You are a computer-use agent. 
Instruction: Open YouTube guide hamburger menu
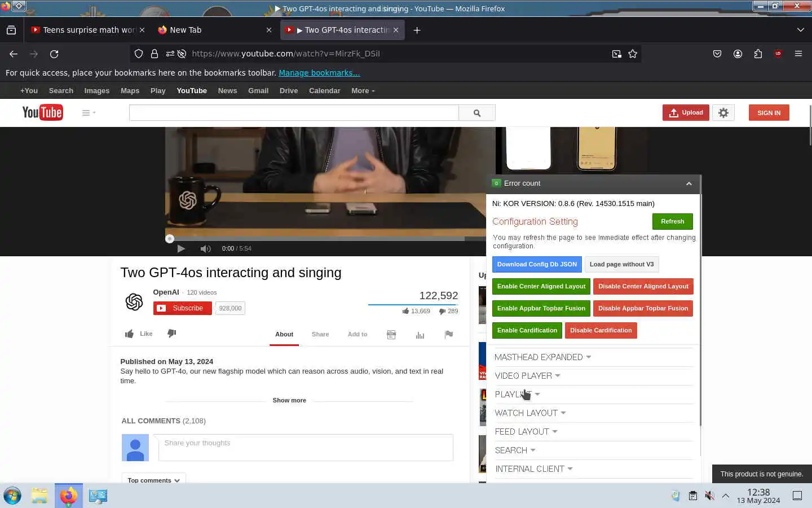tap(89, 113)
